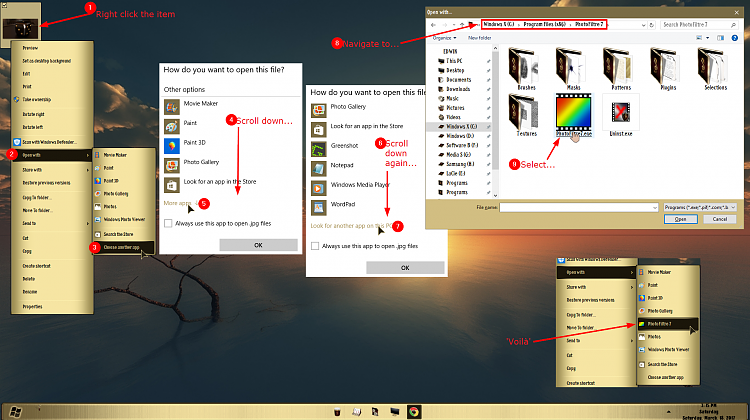Open the Masks folder
The height and width of the screenshot is (420, 750).
tap(573, 66)
